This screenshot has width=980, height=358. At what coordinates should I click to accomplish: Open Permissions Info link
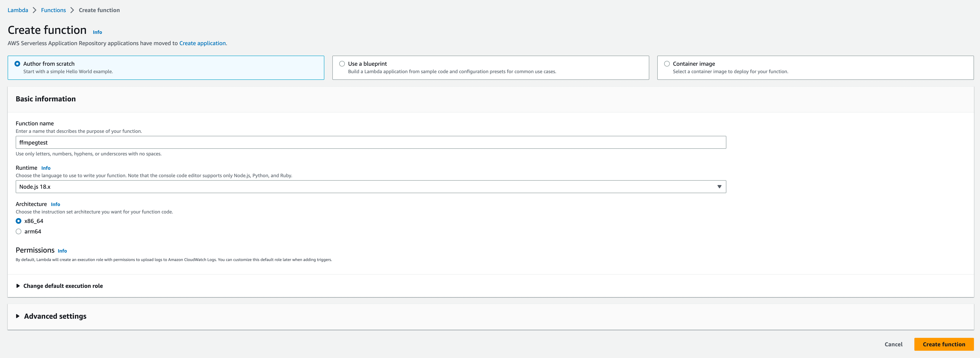(62, 251)
